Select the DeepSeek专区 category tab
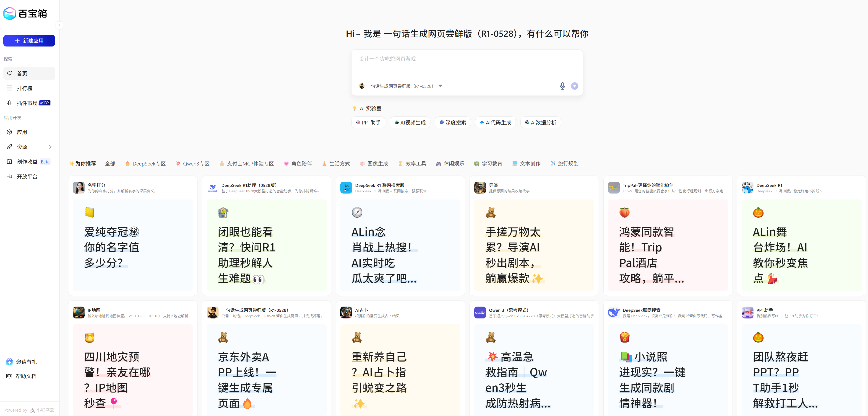868x416 pixels. (146, 164)
